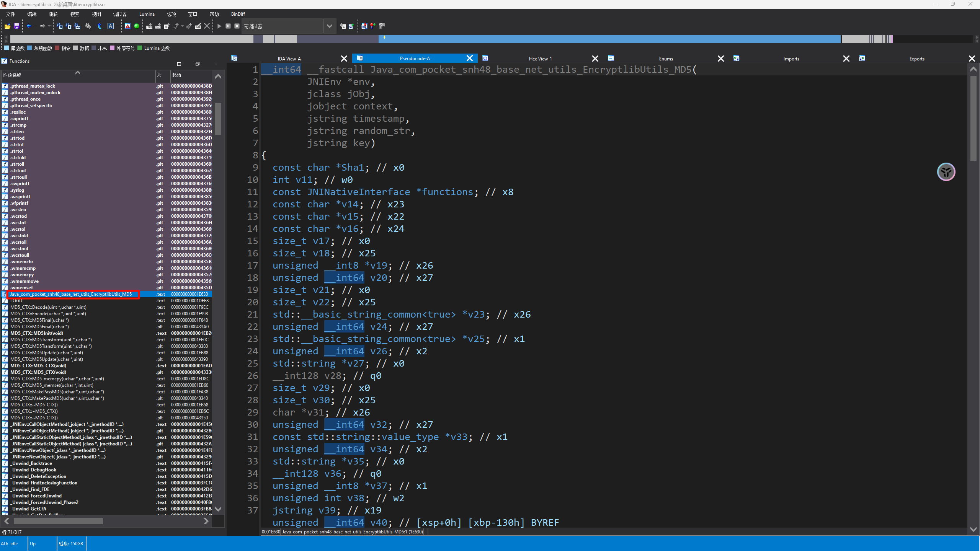Open the forward navigation history dropdown arrow
The width and height of the screenshot is (980, 551).
click(x=49, y=26)
